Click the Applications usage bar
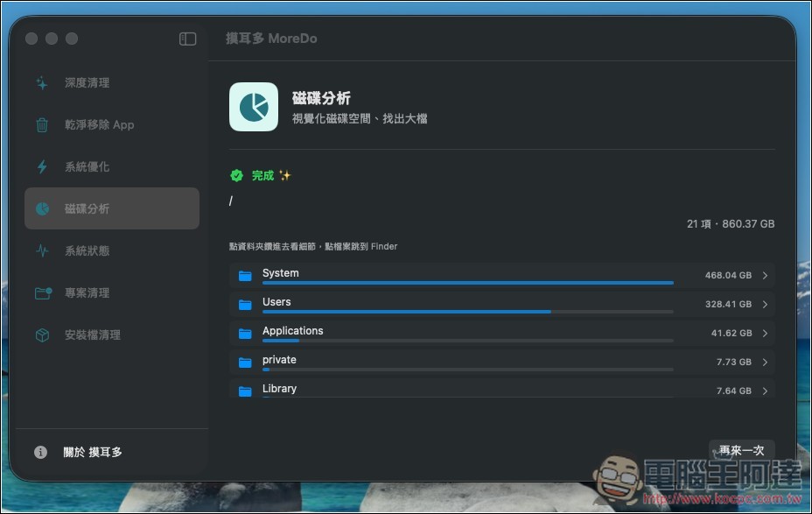 coord(467,341)
